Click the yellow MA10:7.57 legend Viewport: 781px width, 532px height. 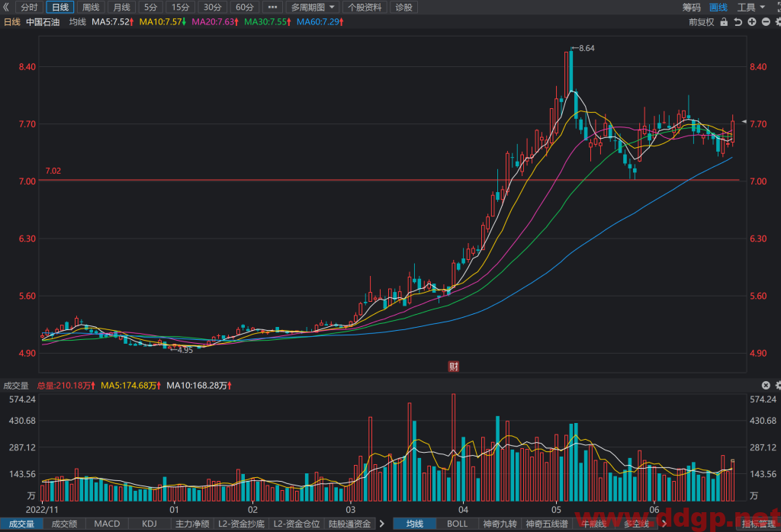pyautogui.click(x=163, y=22)
